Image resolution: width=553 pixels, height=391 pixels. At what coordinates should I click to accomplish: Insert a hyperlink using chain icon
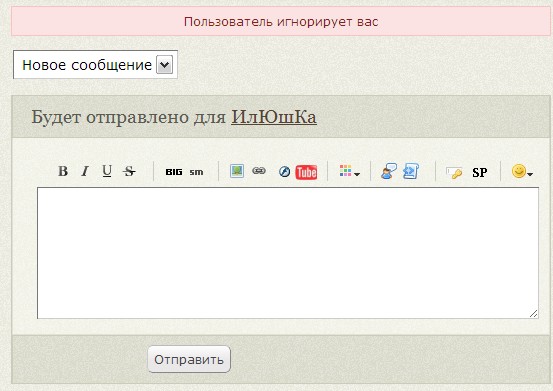coord(259,171)
